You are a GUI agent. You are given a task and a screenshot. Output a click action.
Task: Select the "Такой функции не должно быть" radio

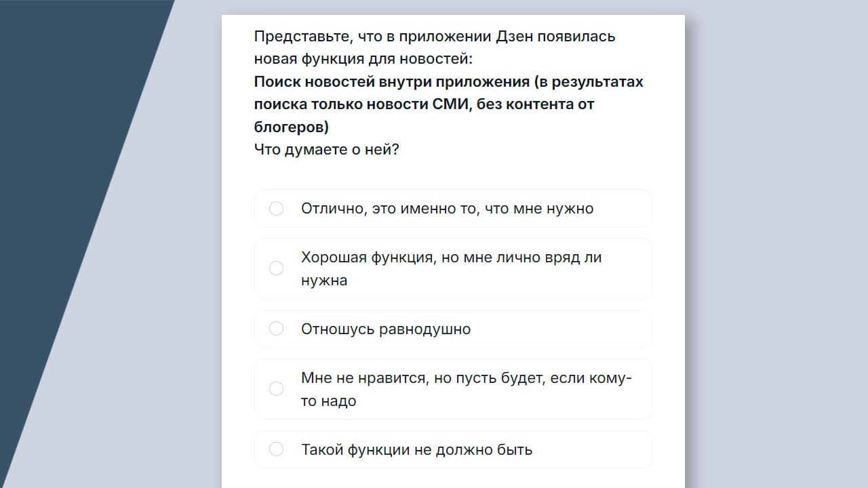276,449
